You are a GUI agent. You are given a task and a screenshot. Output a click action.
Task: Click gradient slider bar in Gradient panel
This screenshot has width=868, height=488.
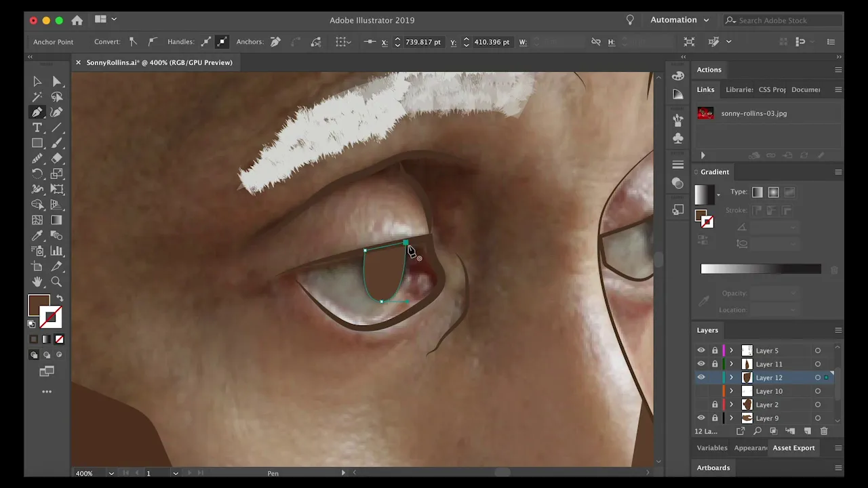pos(760,269)
